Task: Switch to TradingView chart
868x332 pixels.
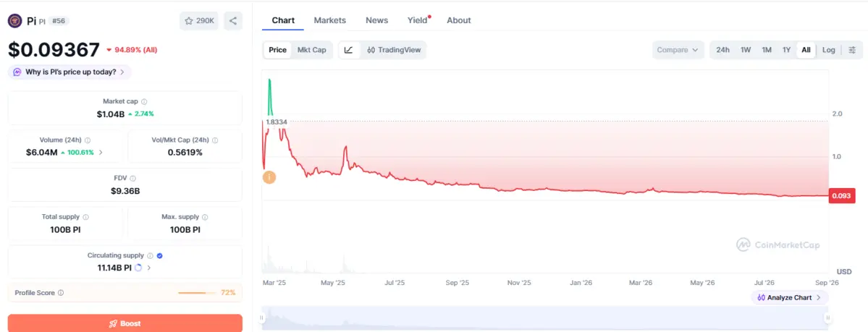Action: pyautogui.click(x=394, y=50)
